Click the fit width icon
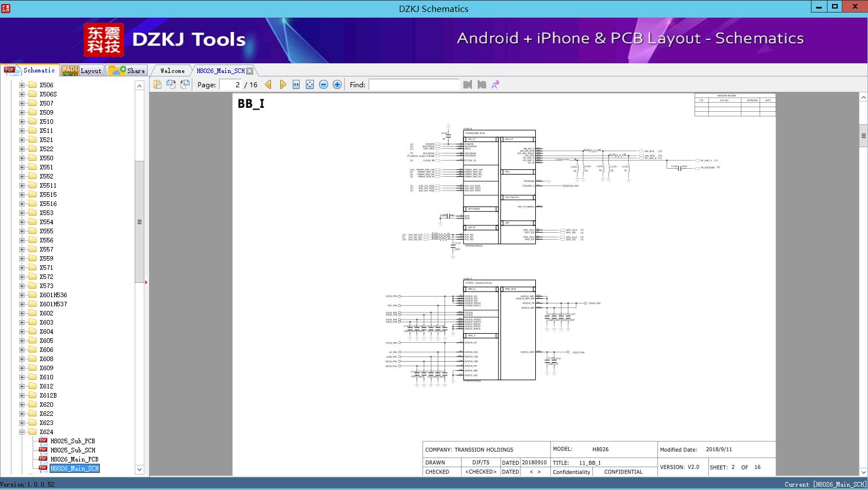The image size is (868, 490). pyautogui.click(x=296, y=84)
